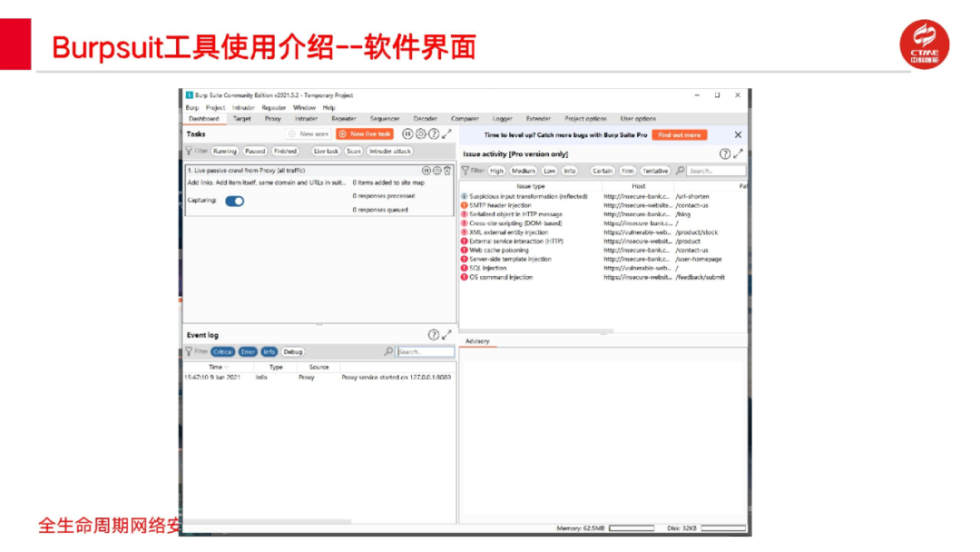Viewport: 980px width, 552px height.
Task: Select the Web cache poisoning issue row
Action: (x=603, y=250)
